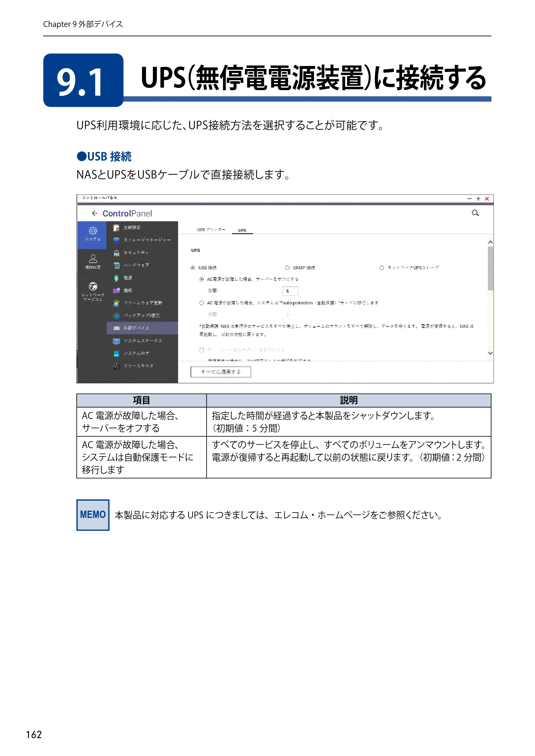Select the サーバーをオフにする radio option

[x=201, y=279]
